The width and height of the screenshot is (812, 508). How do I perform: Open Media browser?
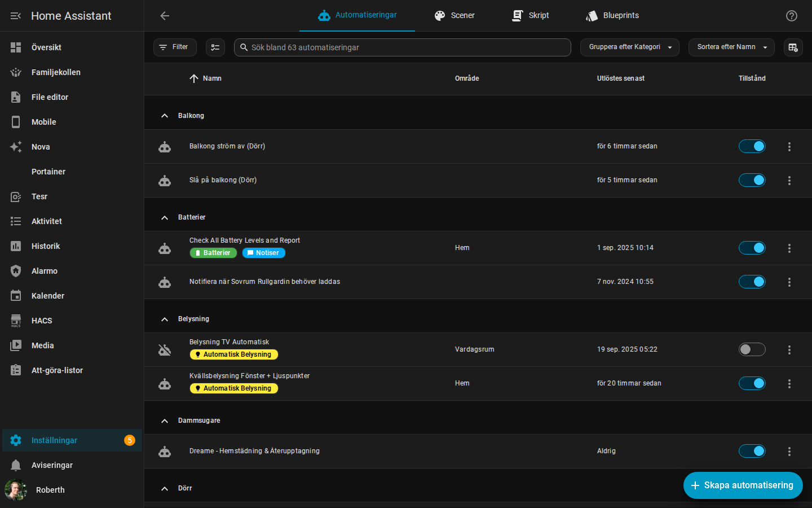click(x=72, y=345)
